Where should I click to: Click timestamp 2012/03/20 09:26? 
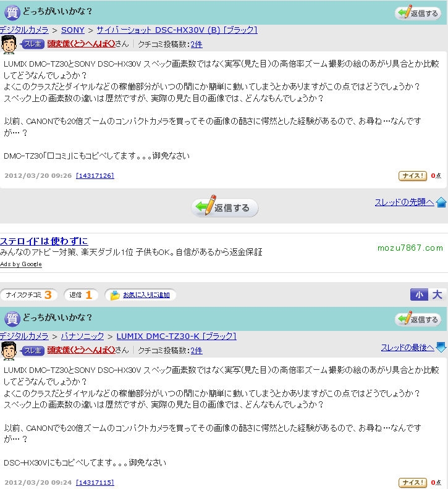[x=38, y=175]
